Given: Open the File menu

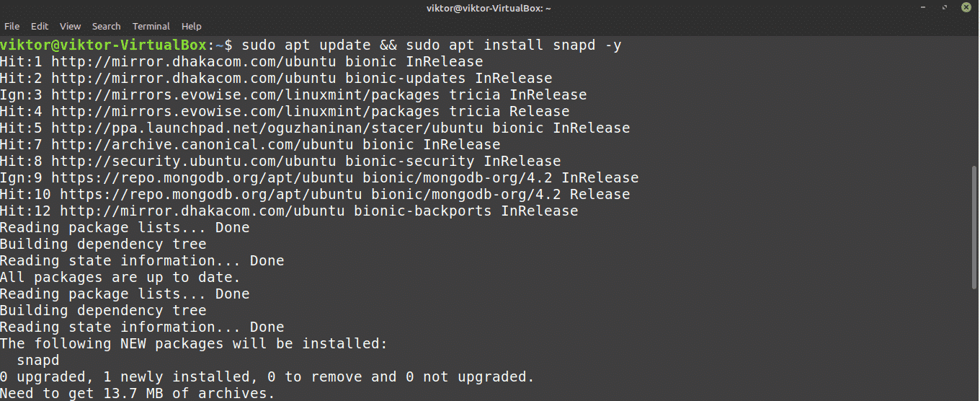Looking at the screenshot, I should click(12, 26).
